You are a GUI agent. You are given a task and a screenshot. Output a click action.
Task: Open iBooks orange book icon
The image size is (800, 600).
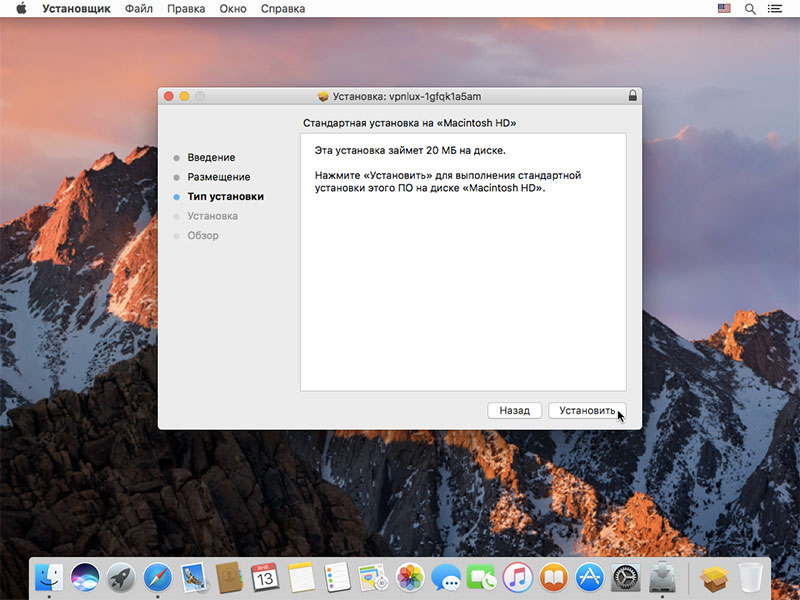pyautogui.click(x=554, y=578)
